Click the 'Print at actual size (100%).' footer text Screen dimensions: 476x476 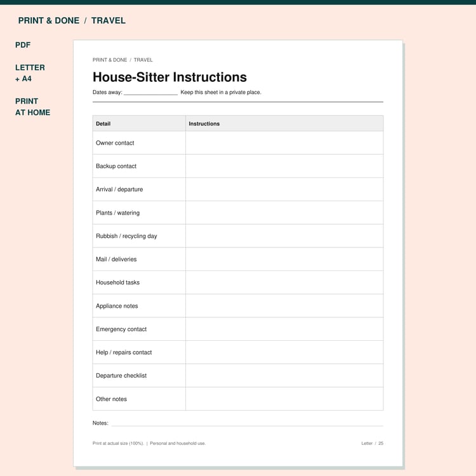118,444
